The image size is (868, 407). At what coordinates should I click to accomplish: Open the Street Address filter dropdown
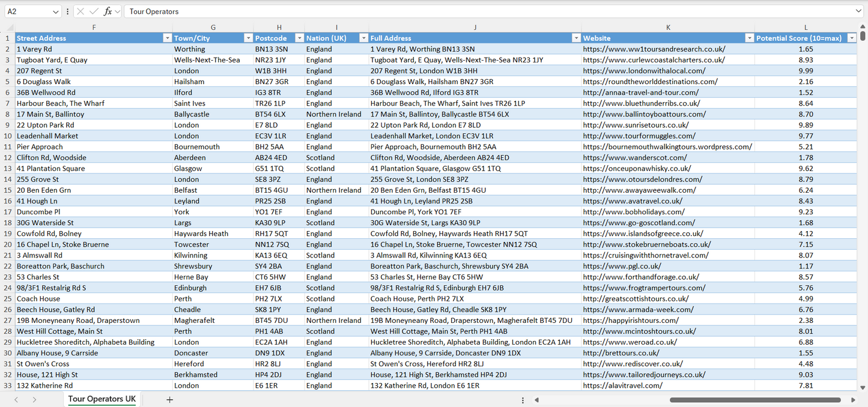(x=168, y=38)
